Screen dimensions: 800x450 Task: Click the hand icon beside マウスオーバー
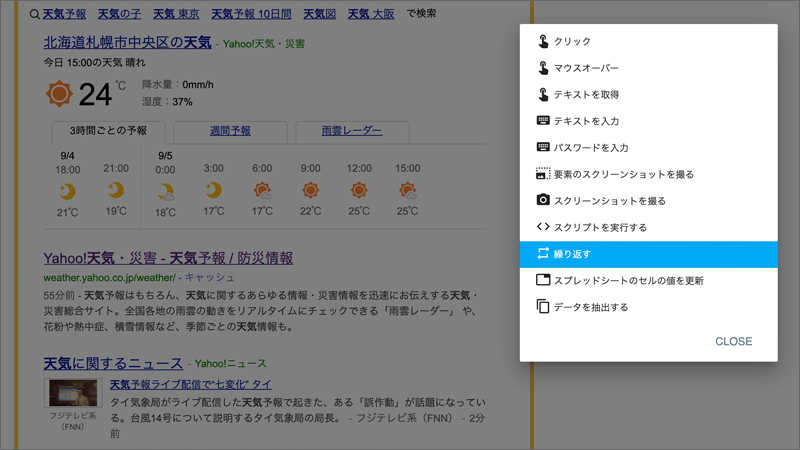pos(543,68)
